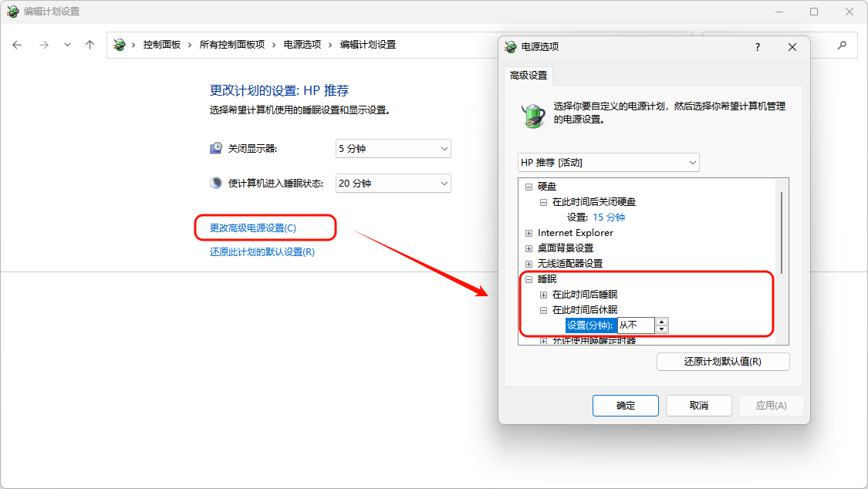This screenshot has height=489, width=868.
Task: Go back with the left arrow
Action: point(17,45)
